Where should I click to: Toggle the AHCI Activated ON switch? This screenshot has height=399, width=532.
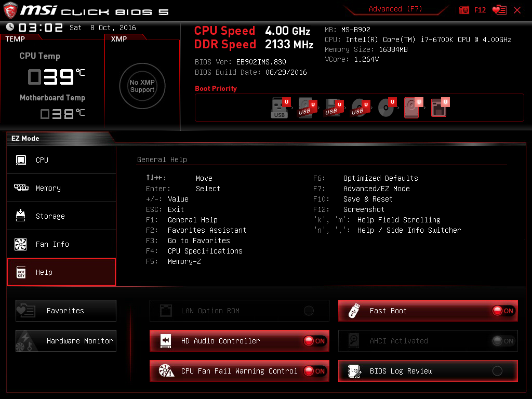click(503, 341)
